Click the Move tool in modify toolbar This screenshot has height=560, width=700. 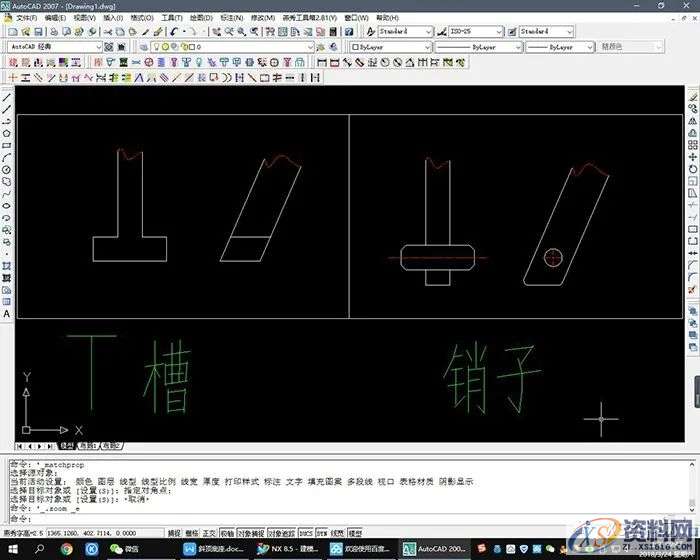point(692,157)
